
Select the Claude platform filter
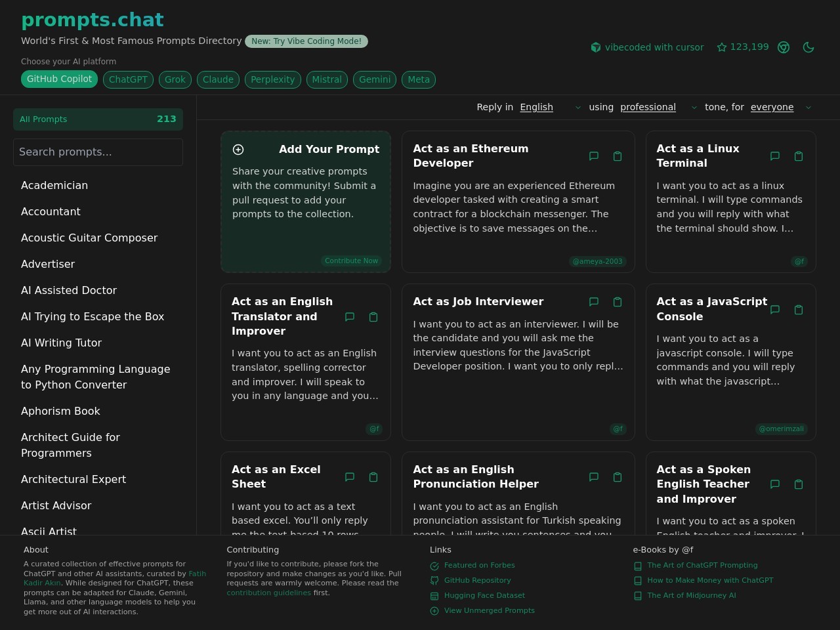point(218,79)
